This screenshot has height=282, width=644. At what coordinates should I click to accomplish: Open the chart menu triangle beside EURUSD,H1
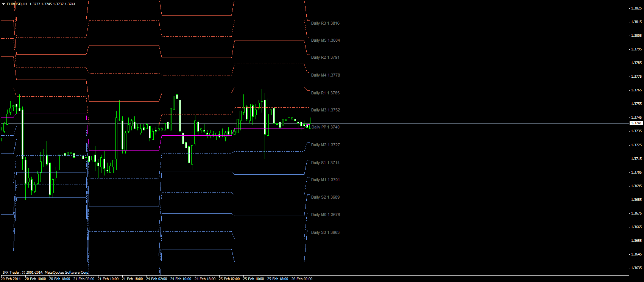[x=3, y=4]
